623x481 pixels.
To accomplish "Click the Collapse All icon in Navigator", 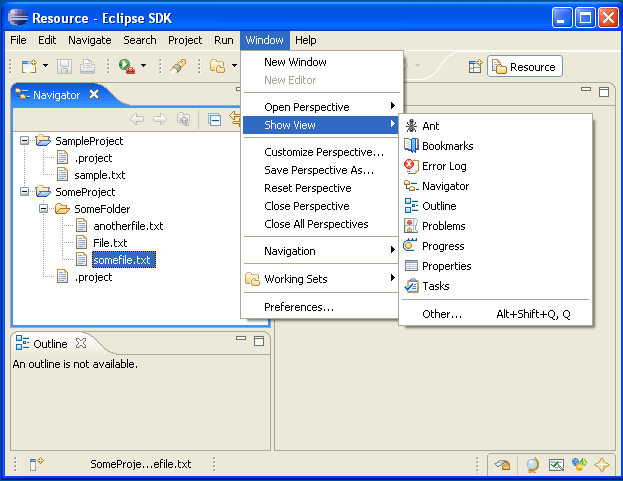I will coord(215,119).
